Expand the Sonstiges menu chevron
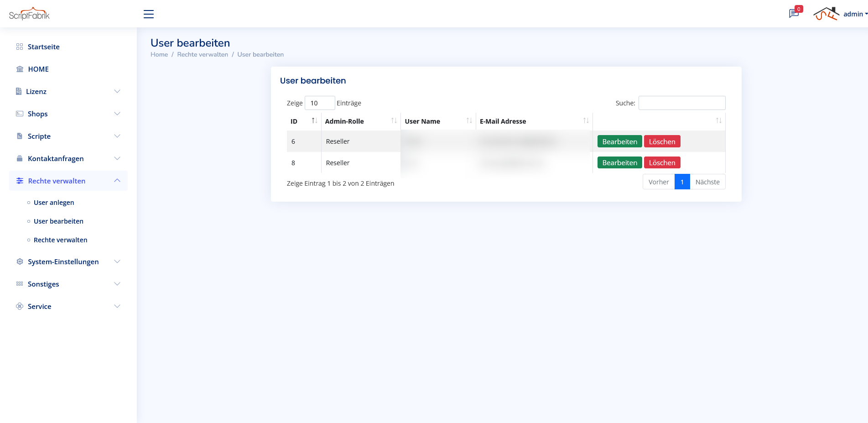The width and height of the screenshot is (868, 423). tap(117, 284)
